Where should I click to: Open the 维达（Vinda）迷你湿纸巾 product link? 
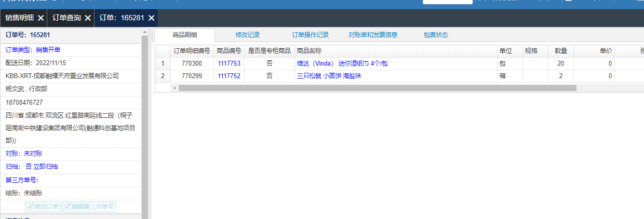click(342, 63)
